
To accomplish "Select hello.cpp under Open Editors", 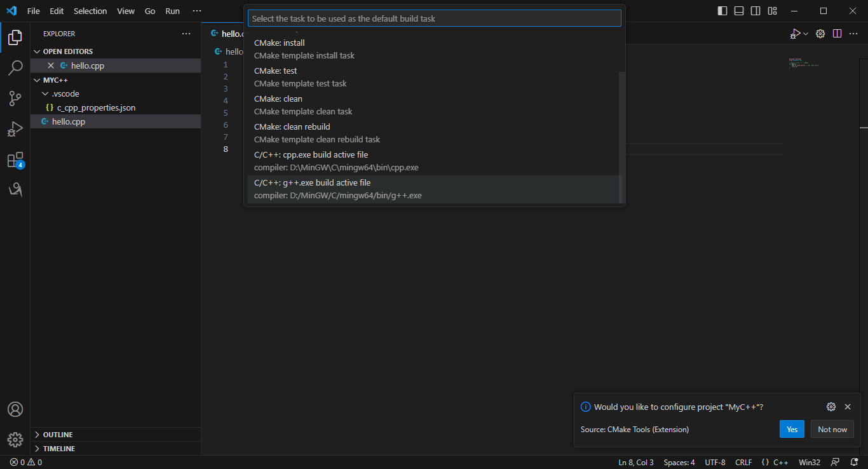I will pyautogui.click(x=116, y=65).
